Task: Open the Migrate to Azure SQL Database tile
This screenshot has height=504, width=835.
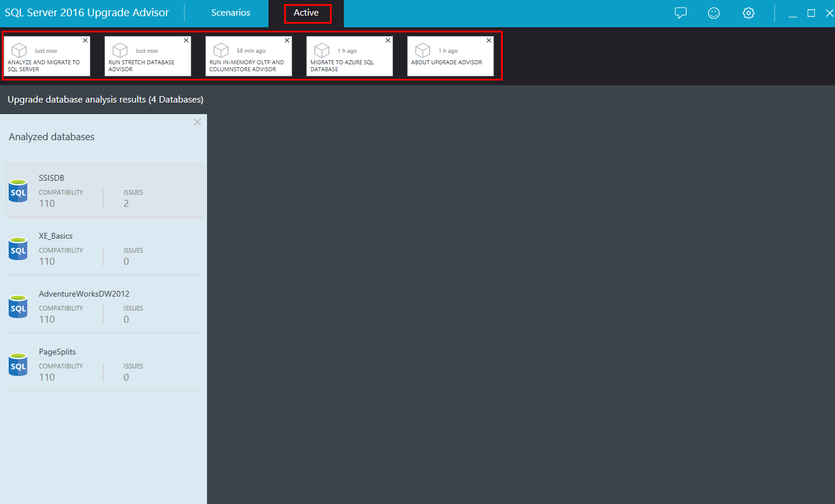Action: click(x=350, y=56)
